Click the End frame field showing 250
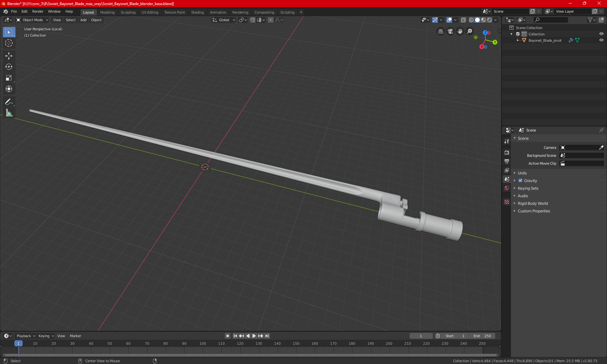 pyautogui.click(x=482, y=336)
